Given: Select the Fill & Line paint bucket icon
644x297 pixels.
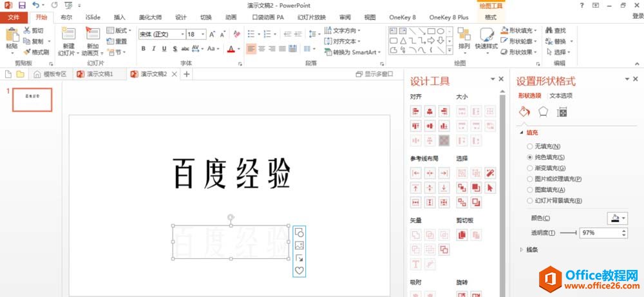Looking at the screenshot, I should (x=524, y=112).
